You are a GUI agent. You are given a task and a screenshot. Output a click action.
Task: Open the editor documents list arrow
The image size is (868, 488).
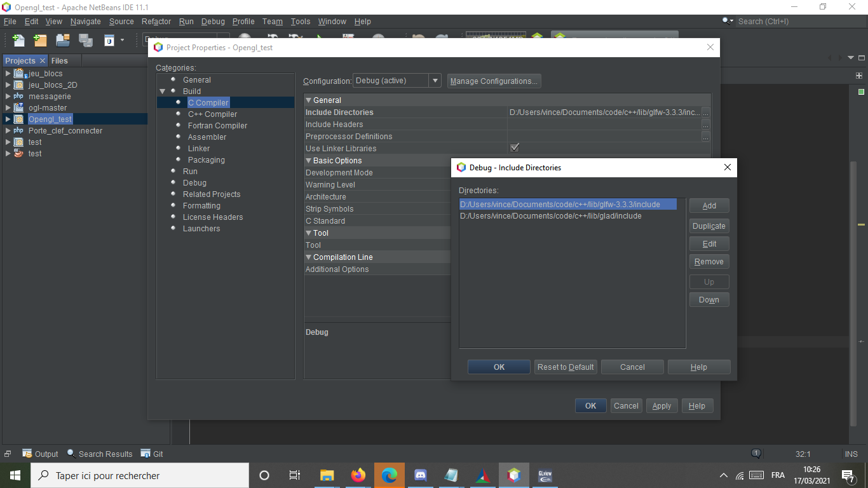[851, 58]
